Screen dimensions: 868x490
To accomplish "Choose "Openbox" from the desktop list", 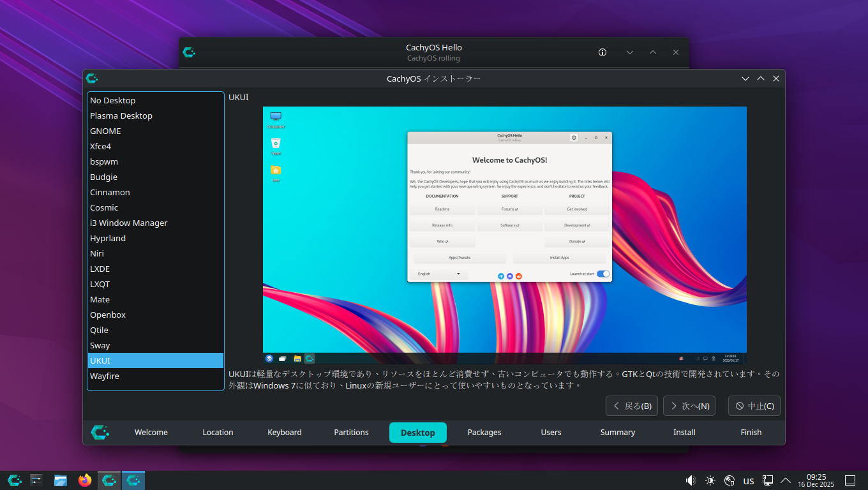I will pyautogui.click(x=156, y=315).
